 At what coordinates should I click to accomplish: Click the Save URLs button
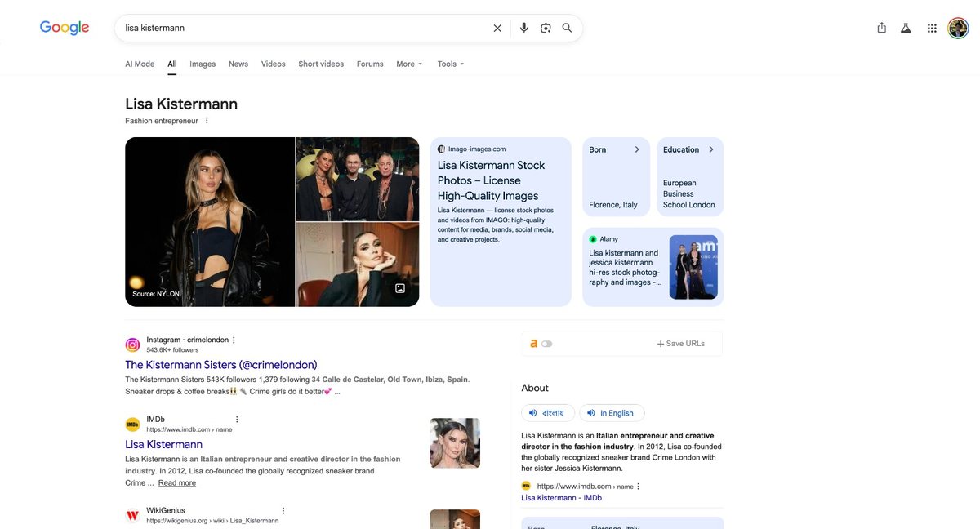pyautogui.click(x=681, y=344)
